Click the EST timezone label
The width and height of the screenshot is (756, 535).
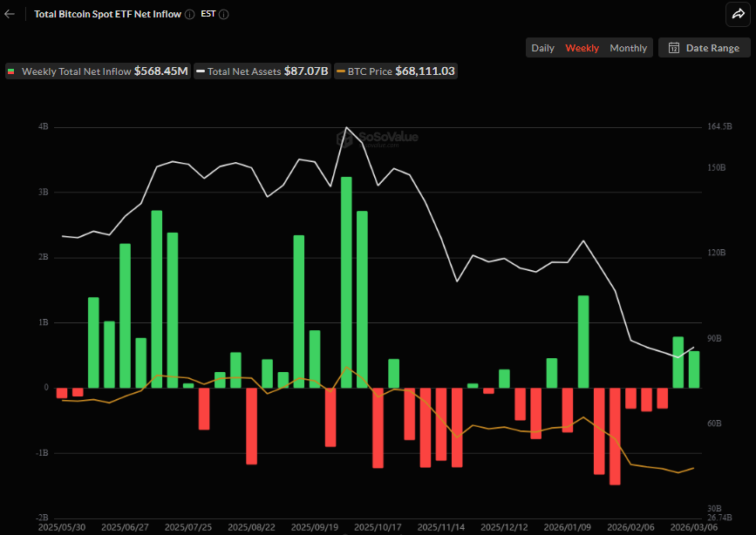[x=208, y=14]
